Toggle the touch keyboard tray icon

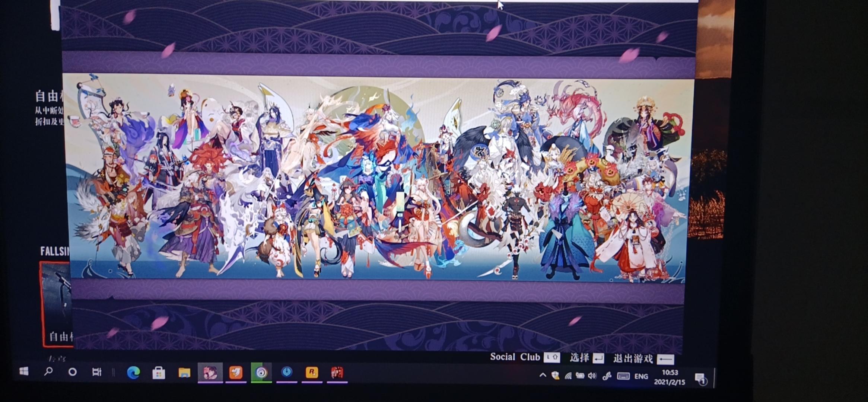point(623,376)
